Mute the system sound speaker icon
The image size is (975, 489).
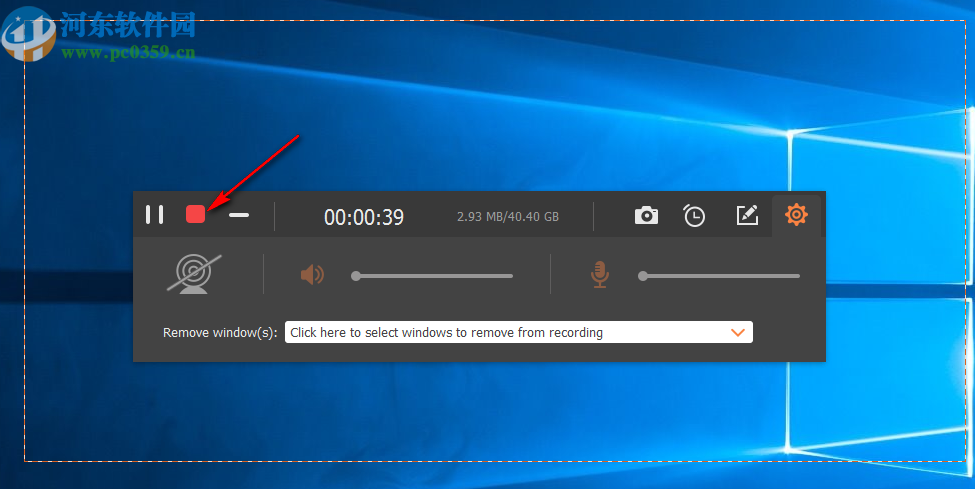[x=312, y=274]
